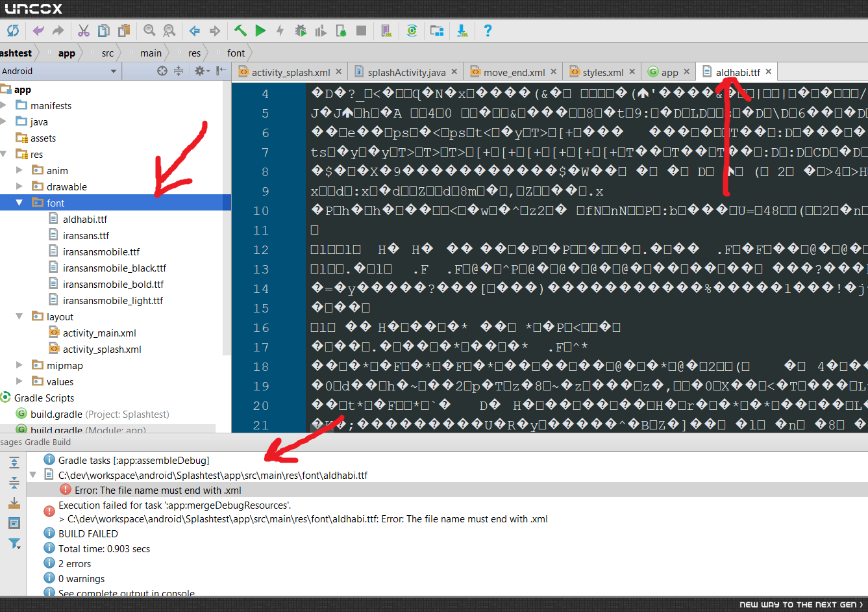Switch to the app gradle tab

click(669, 72)
